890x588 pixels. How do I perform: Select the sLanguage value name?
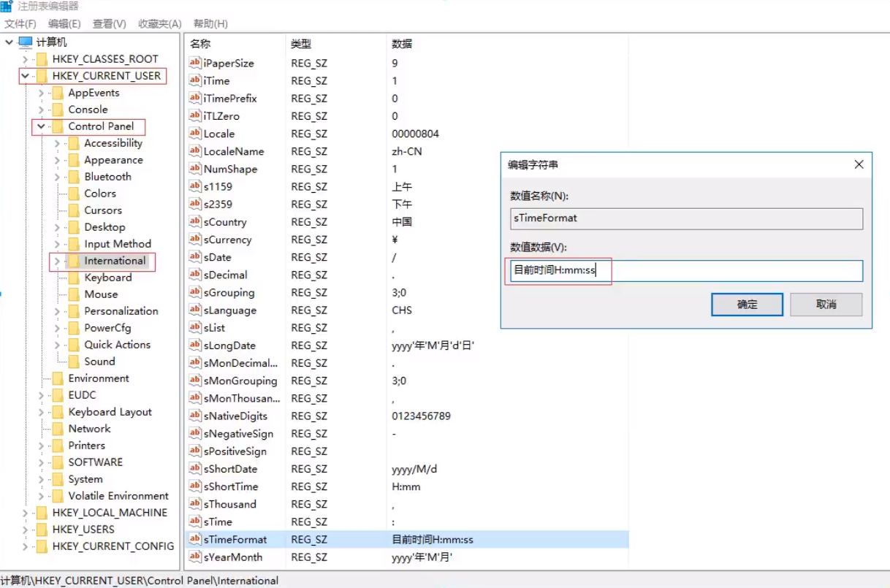coord(230,310)
